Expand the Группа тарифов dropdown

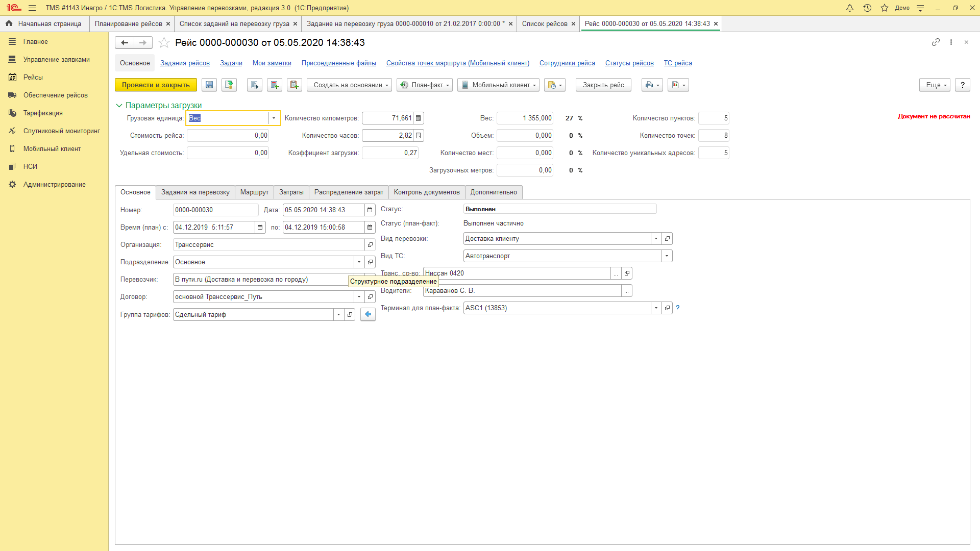coord(339,315)
